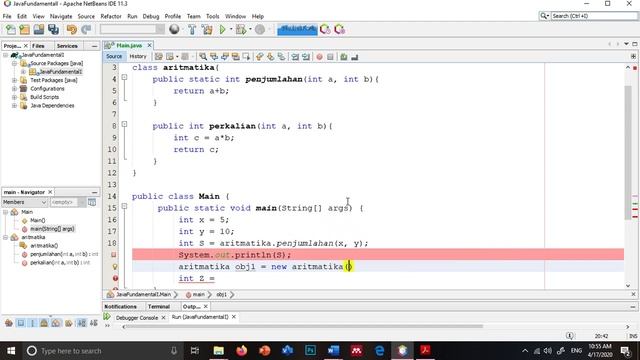The image size is (640, 360).
Task: Collapse the penjumlahan method code fold
Action: pyautogui.click(x=124, y=77)
